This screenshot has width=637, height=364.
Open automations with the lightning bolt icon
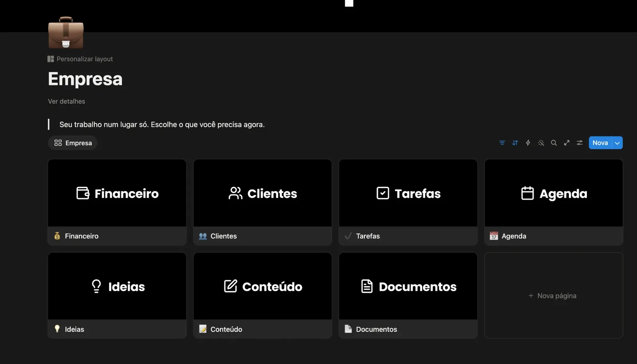tap(528, 143)
